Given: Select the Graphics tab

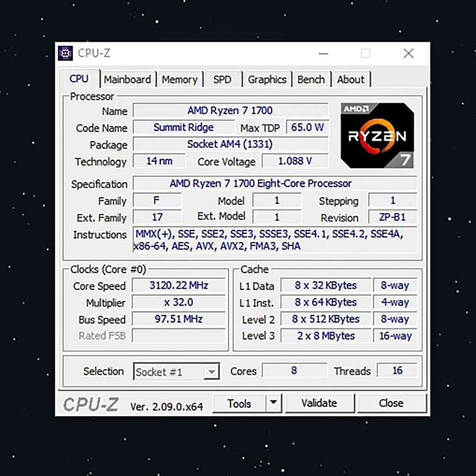Looking at the screenshot, I should [x=267, y=79].
